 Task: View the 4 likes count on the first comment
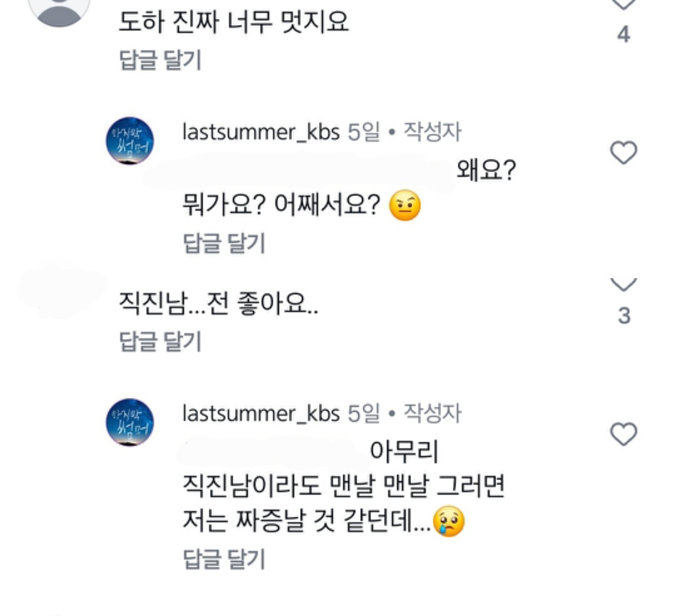click(623, 35)
